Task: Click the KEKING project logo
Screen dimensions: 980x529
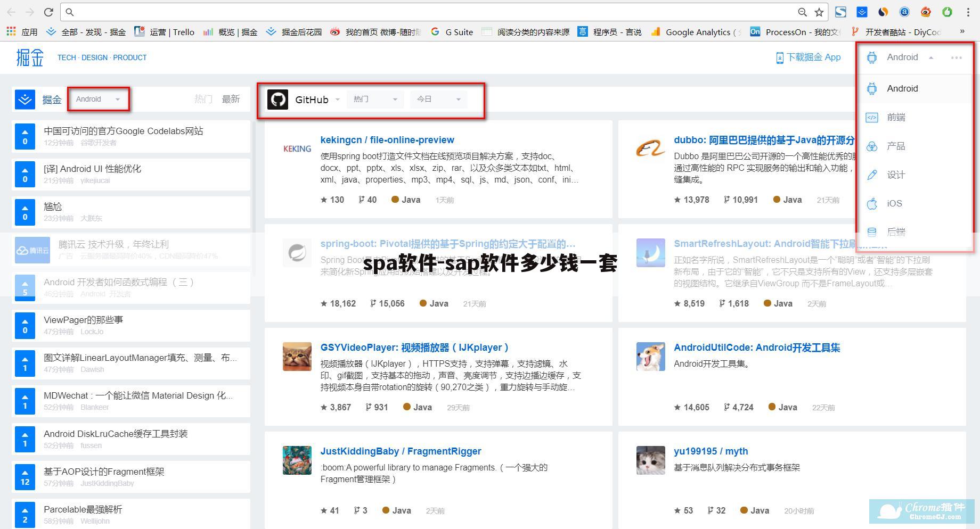Action: coord(297,148)
